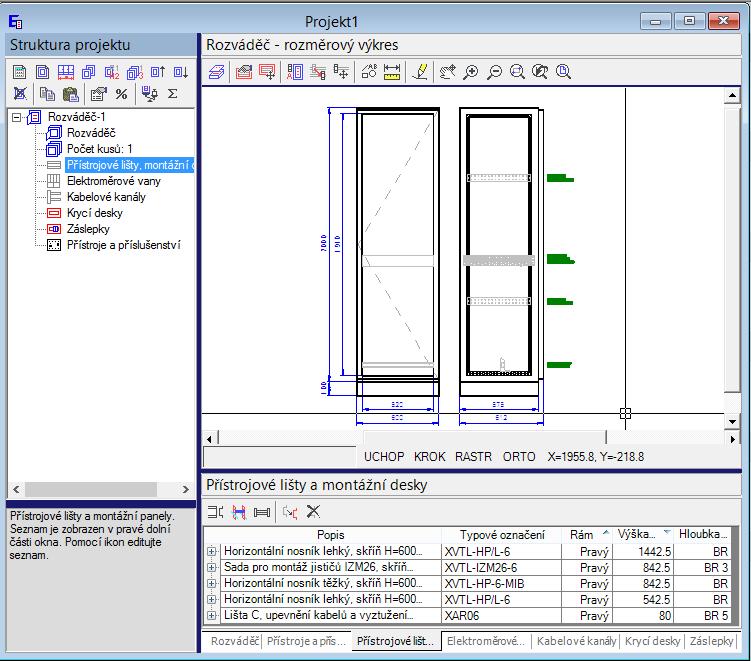Click the Sigma summation icon

[173, 94]
